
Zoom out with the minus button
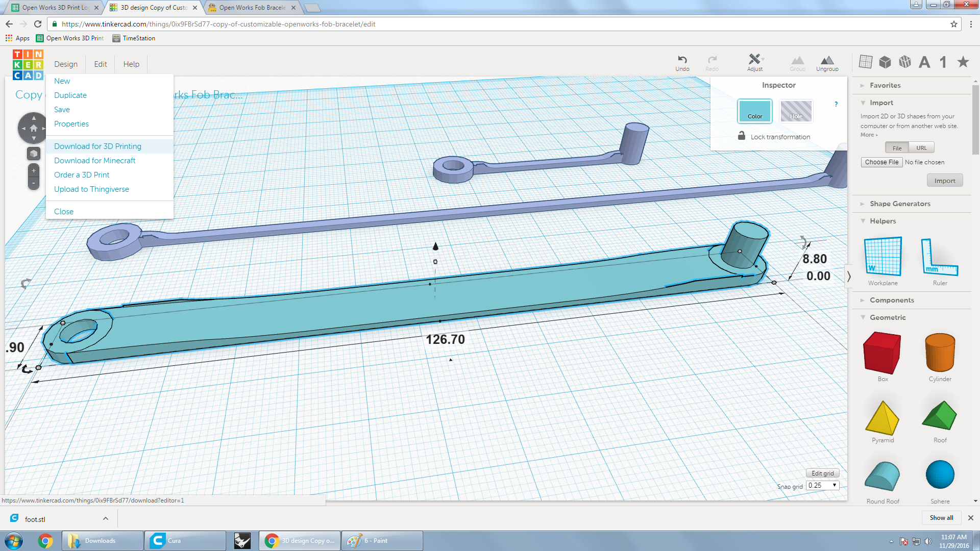click(34, 183)
